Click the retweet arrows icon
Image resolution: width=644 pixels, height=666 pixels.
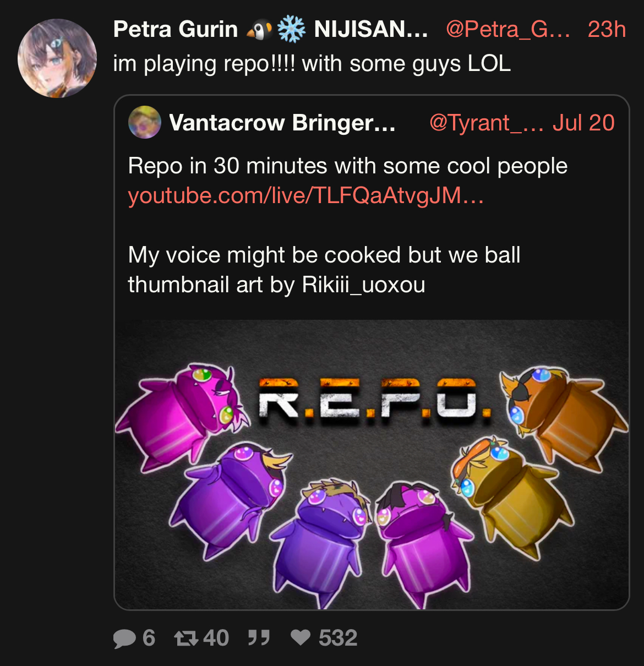point(186,638)
